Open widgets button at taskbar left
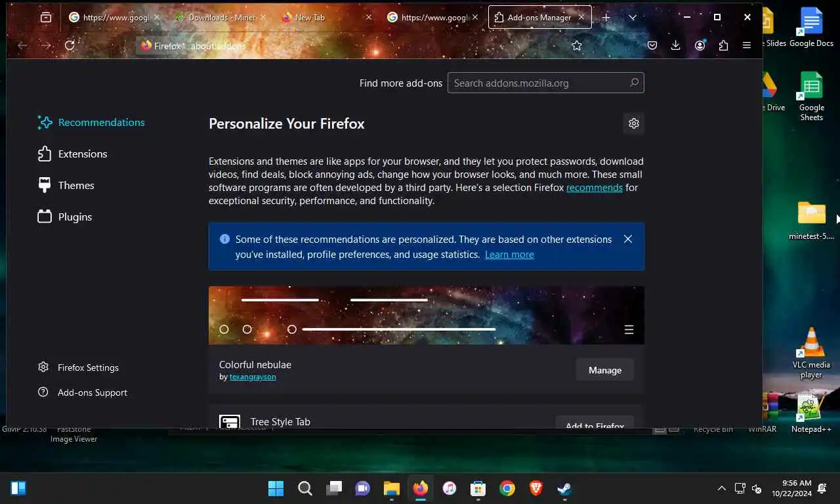The image size is (840, 504). click(x=18, y=488)
